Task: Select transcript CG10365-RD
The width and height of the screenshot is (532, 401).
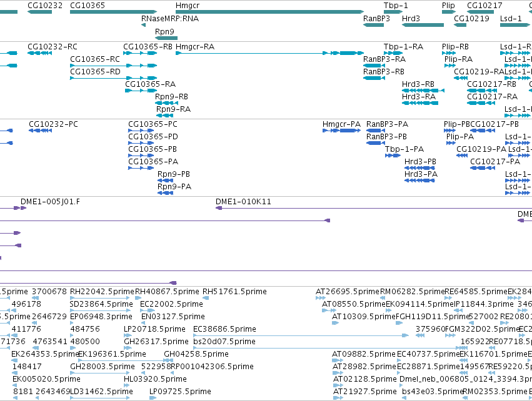Action: [96, 72]
